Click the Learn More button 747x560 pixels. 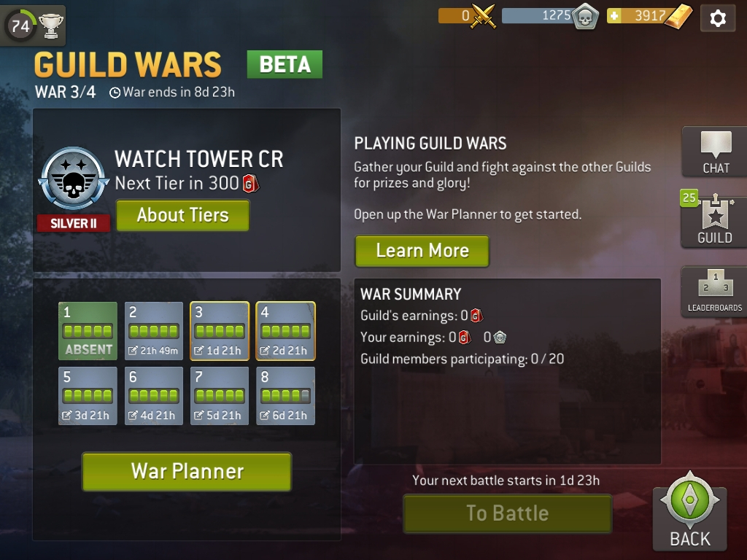[422, 251]
